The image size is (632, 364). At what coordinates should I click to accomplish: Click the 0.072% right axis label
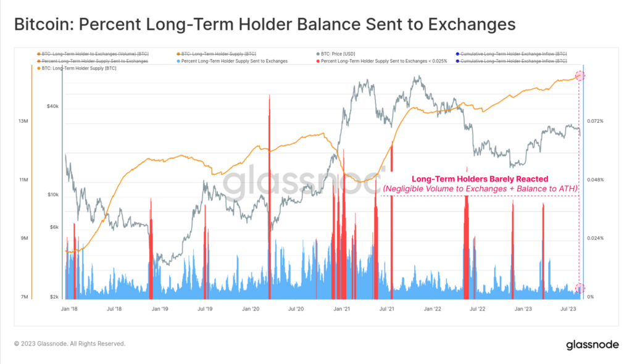596,121
